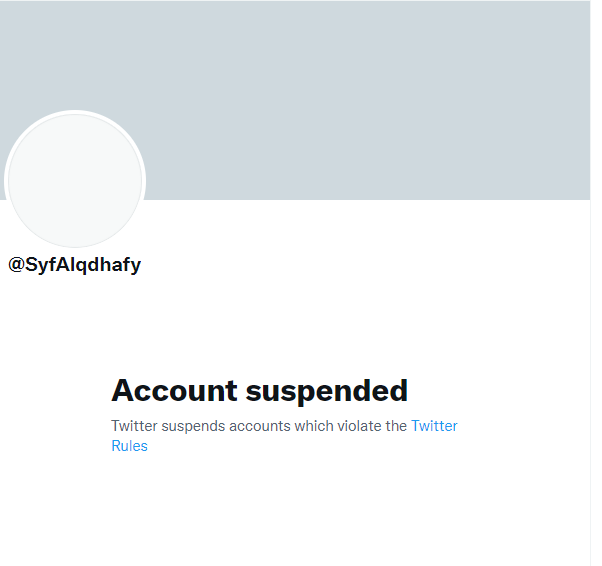Image resolution: width=602 pixels, height=566 pixels.
Task: Click the blue "Twitter" link text
Action: pos(434,426)
